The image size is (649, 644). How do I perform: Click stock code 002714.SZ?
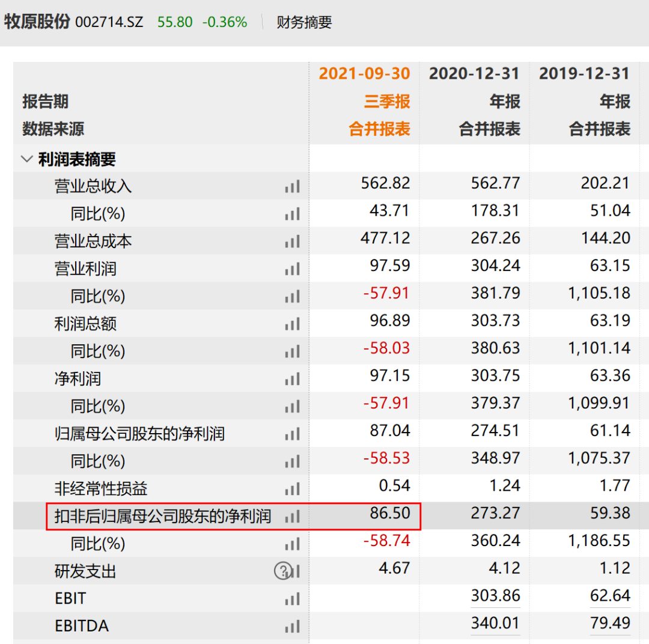[x=109, y=23]
